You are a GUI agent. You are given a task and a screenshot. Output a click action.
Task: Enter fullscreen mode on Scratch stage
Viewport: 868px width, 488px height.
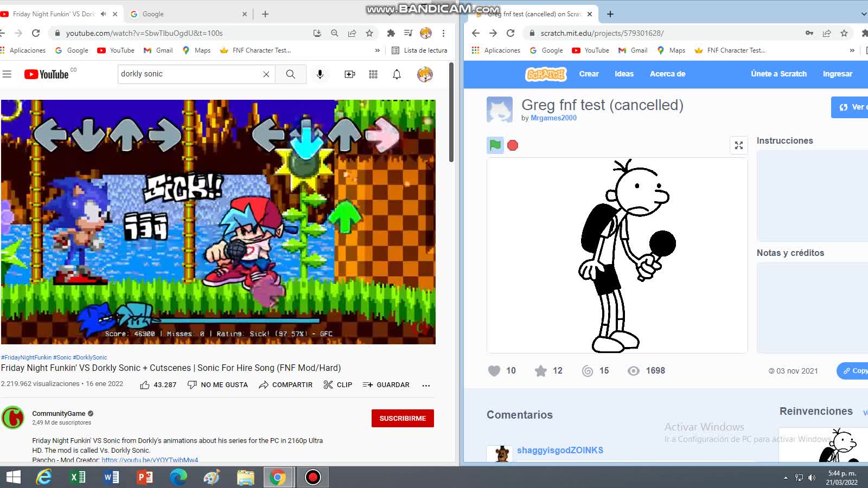[x=739, y=145]
